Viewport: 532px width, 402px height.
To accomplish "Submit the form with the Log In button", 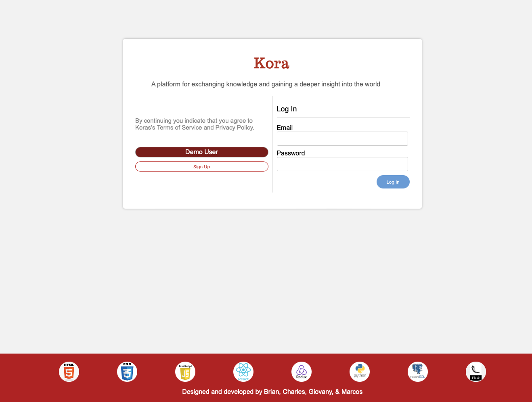I will [x=393, y=182].
